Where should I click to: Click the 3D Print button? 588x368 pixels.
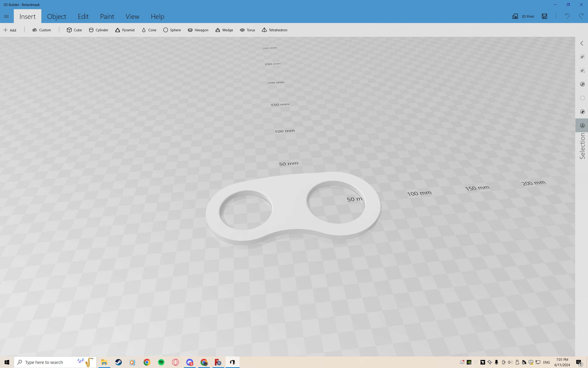coord(523,16)
